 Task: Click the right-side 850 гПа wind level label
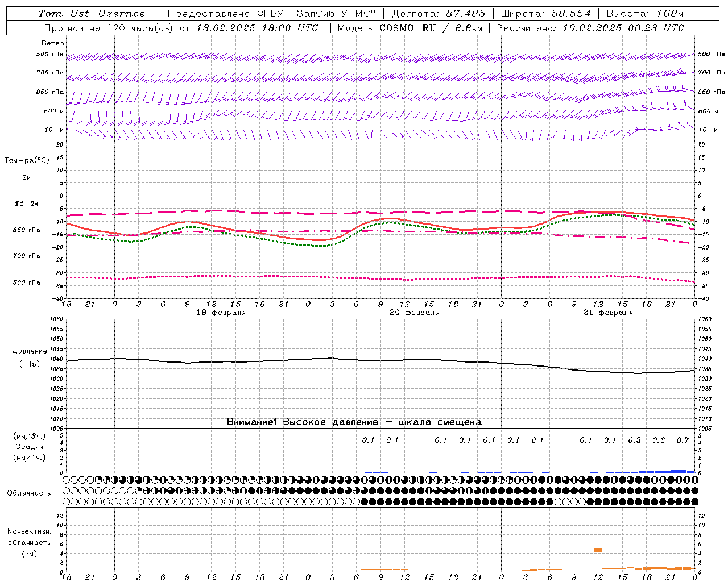pos(712,92)
